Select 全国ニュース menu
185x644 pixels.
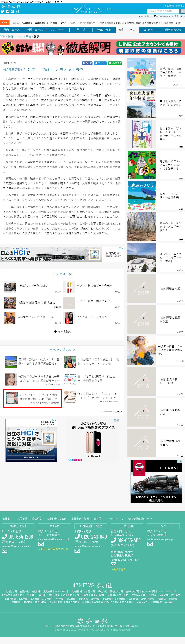point(35,30)
